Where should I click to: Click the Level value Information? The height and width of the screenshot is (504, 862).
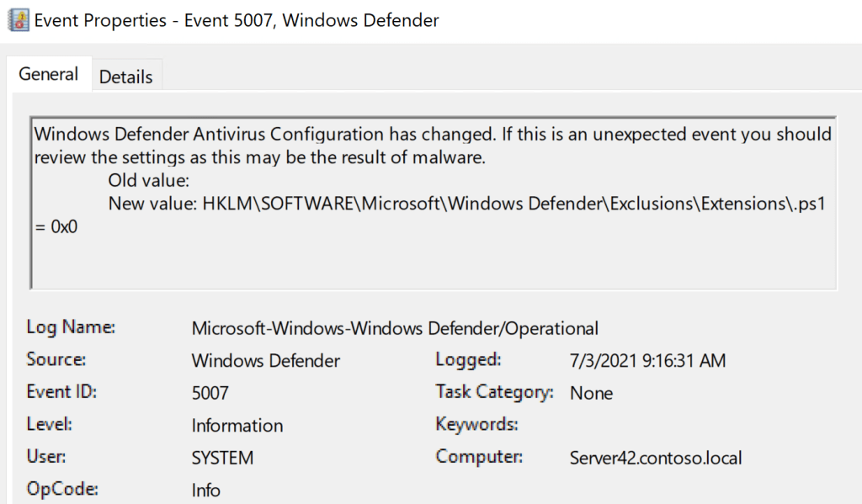click(x=237, y=426)
